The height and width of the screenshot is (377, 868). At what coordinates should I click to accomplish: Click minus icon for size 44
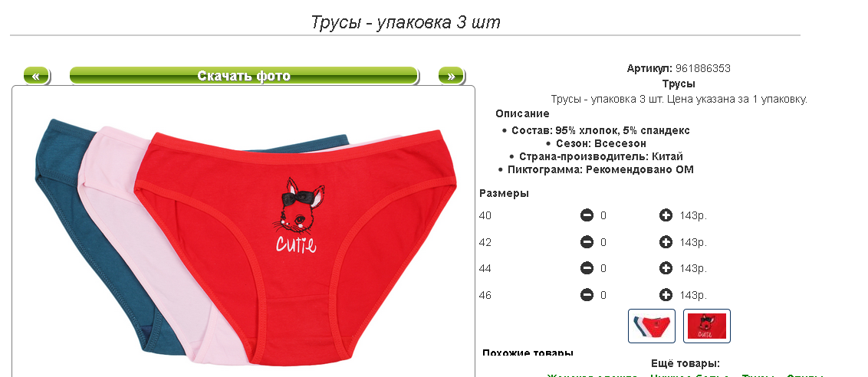(587, 268)
